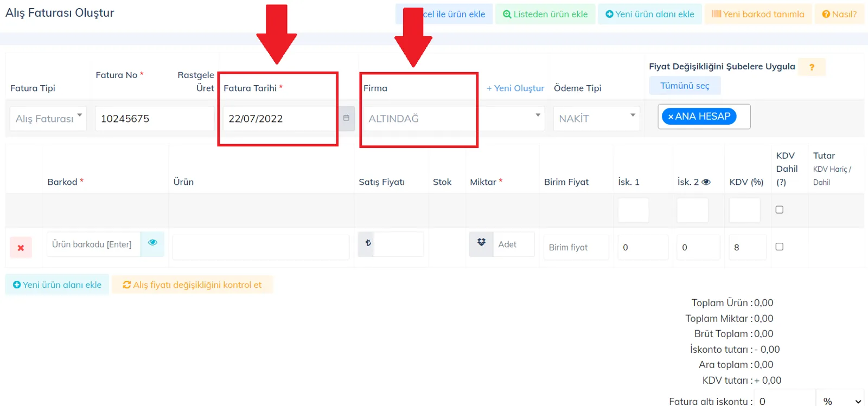Image resolution: width=868 pixels, height=406 pixels.
Task: Open the Fatura Tipi Alış Faturası dropdown
Action: point(48,118)
